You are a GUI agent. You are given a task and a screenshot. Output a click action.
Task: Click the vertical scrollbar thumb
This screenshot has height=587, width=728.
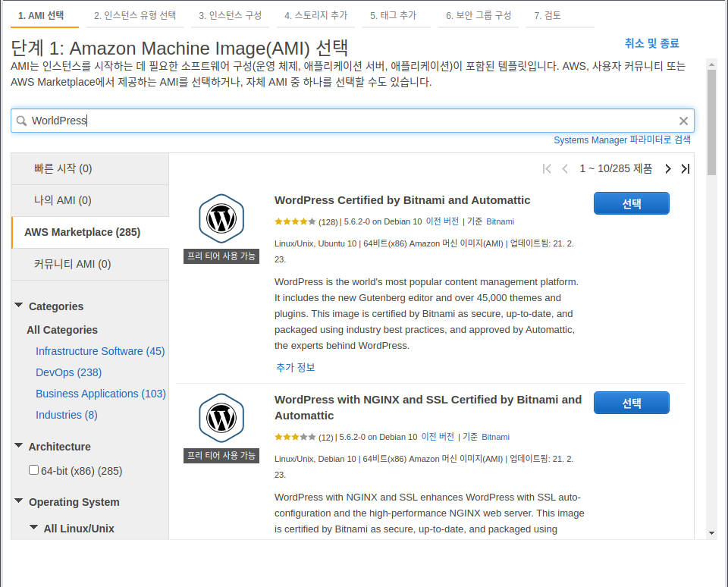[711, 122]
